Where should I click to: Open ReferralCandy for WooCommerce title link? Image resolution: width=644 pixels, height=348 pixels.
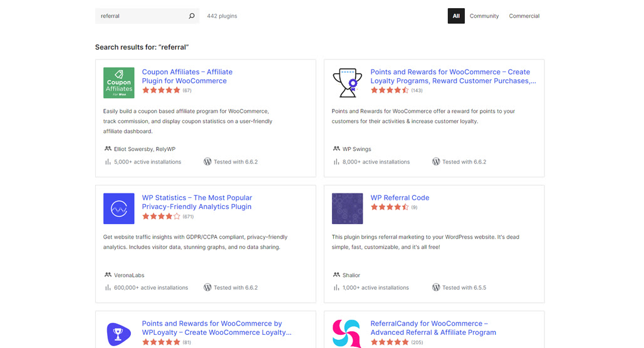[x=434, y=328]
